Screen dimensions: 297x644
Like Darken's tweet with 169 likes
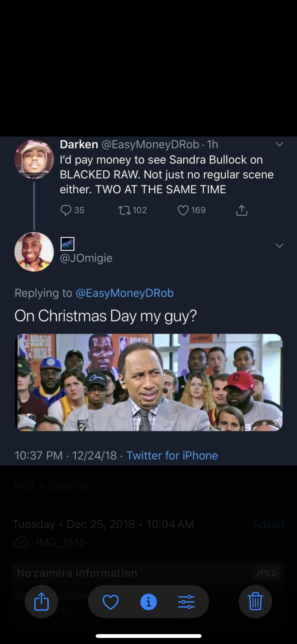pyautogui.click(x=183, y=210)
